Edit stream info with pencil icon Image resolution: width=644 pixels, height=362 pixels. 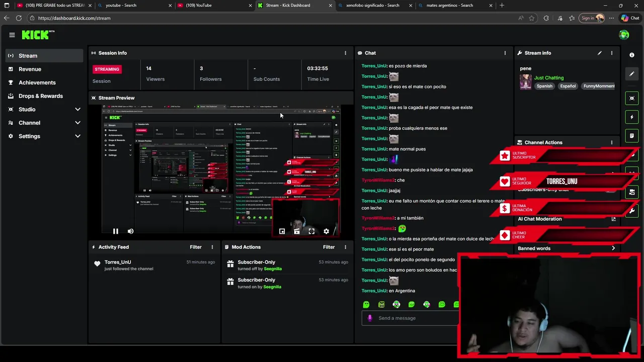click(x=599, y=53)
